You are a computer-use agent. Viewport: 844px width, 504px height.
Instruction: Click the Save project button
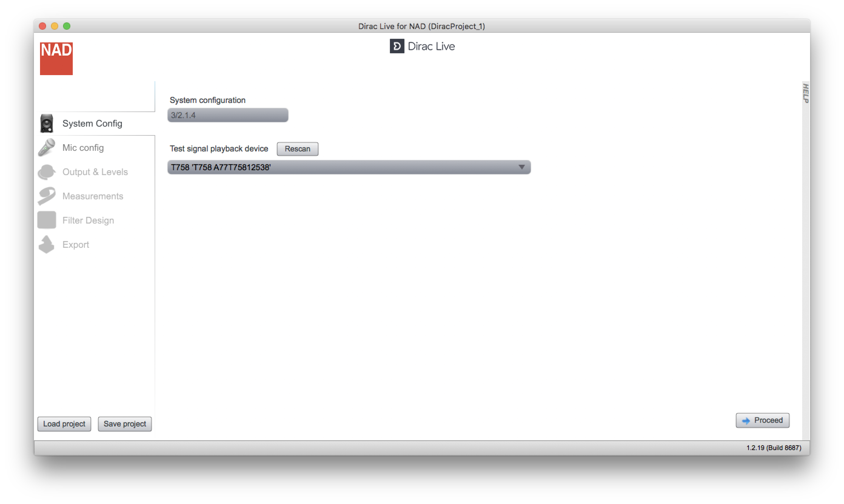125,424
